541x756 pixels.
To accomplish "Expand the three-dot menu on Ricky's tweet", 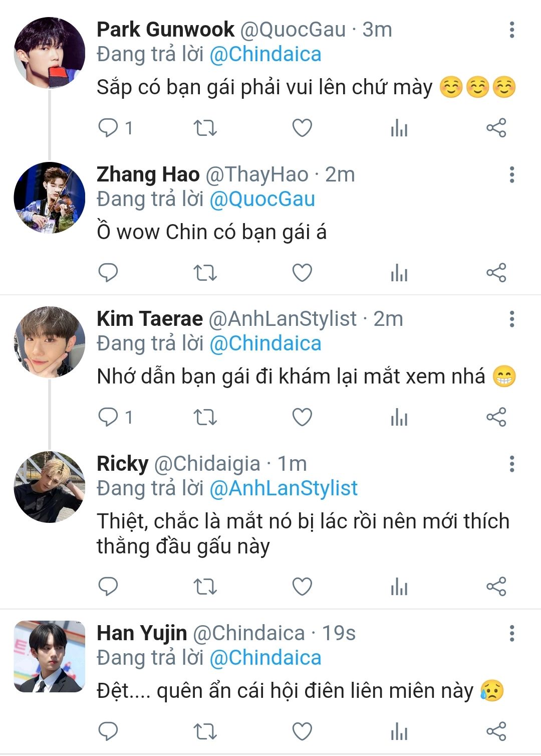I will click(x=511, y=464).
